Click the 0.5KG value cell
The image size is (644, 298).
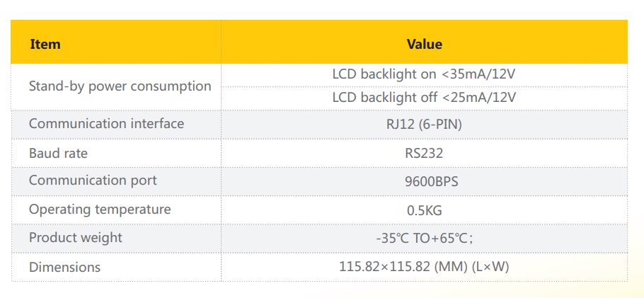425,210
